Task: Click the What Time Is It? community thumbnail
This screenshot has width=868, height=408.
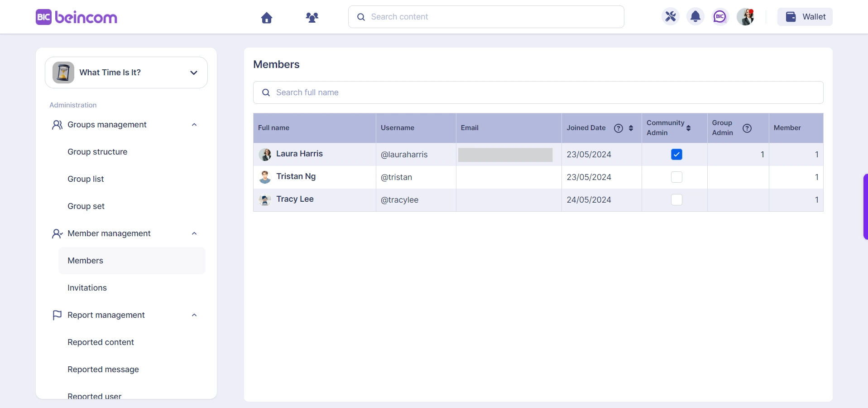Action: [x=63, y=73]
